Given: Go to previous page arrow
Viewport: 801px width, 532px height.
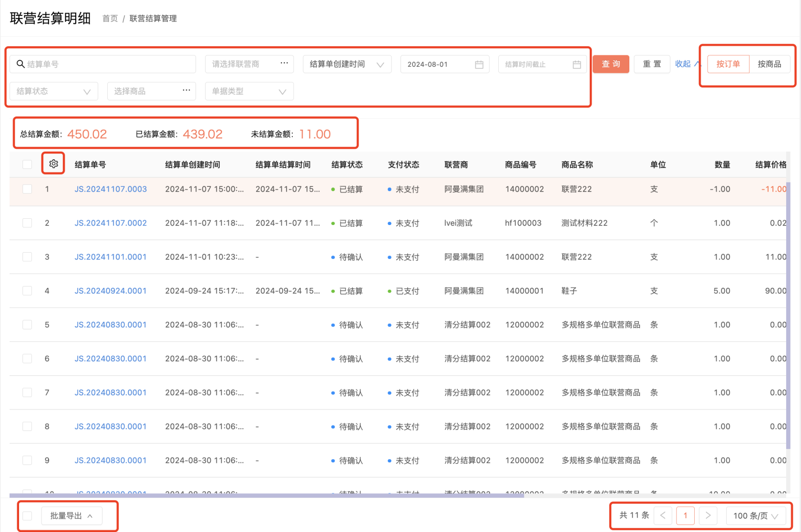Looking at the screenshot, I should (x=663, y=515).
